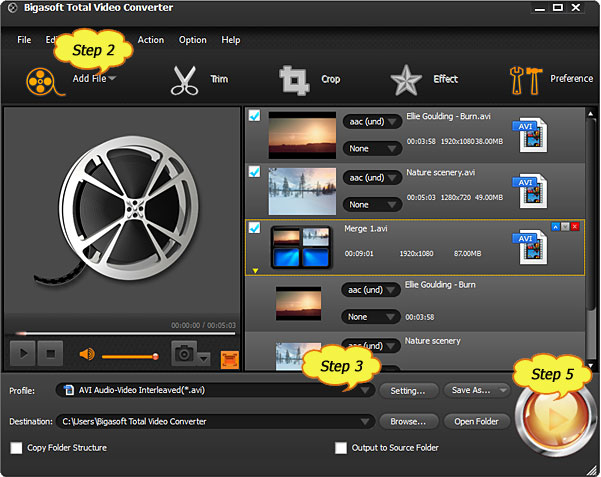
Task: Open audio dropdown for merged Ellie Goulding - Burn
Action: (371, 290)
